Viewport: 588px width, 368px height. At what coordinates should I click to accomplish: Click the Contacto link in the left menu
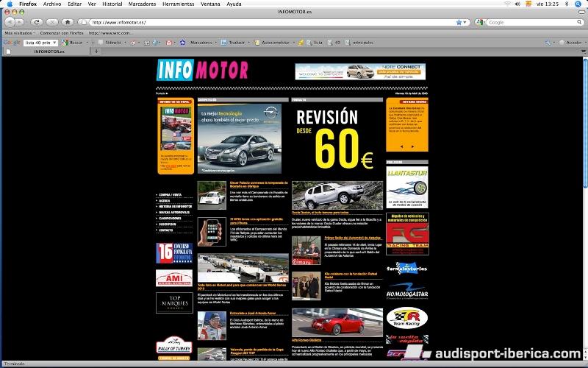click(166, 230)
